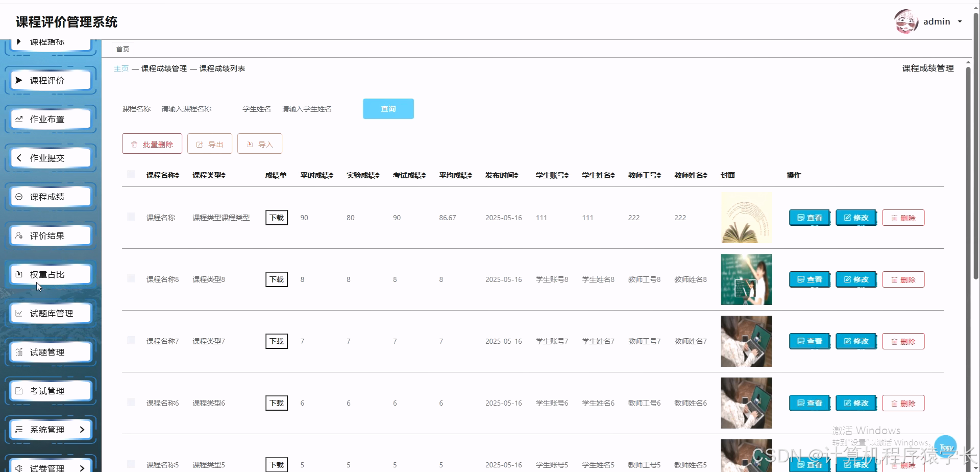The image size is (980, 472).
Task: Click the 课程评价 play-arrow icon
Action: click(19, 80)
